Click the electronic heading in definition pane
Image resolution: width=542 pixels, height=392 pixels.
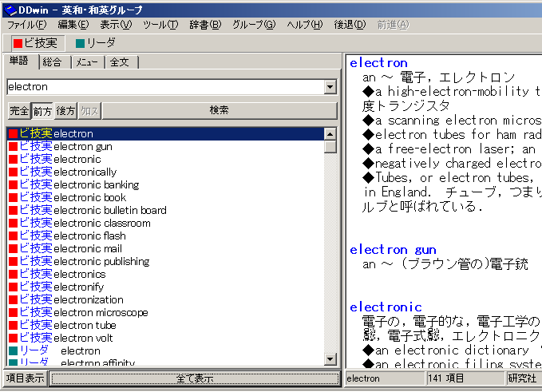click(386, 307)
